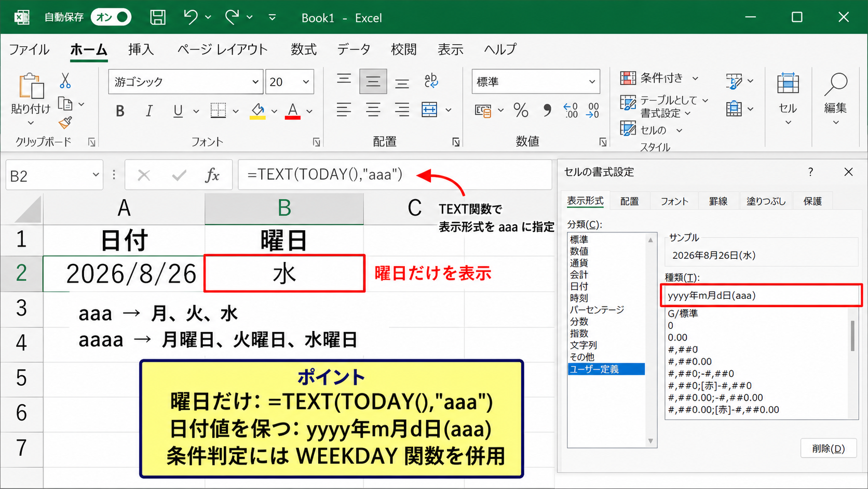Click Merge and Center icon
868x489 pixels.
pyautogui.click(x=429, y=110)
